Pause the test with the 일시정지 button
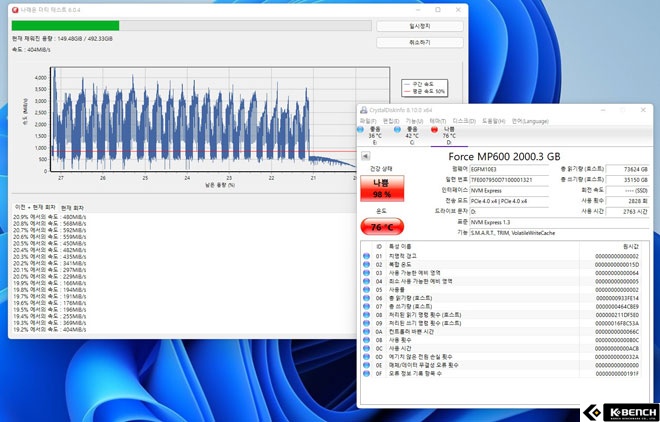 420,26
